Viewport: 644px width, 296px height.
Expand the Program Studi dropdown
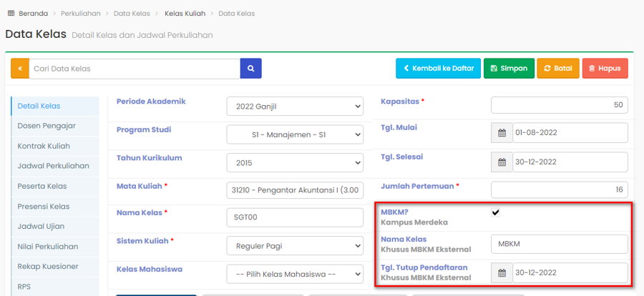click(x=295, y=134)
